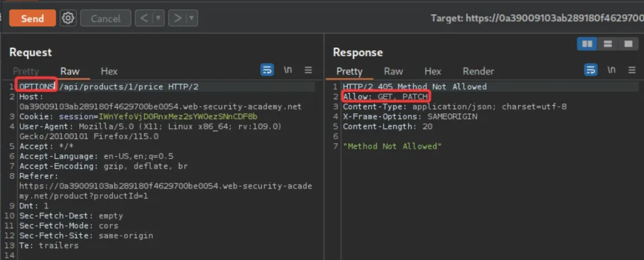
Task: Open the request settings gear icon
Action: click(x=68, y=18)
